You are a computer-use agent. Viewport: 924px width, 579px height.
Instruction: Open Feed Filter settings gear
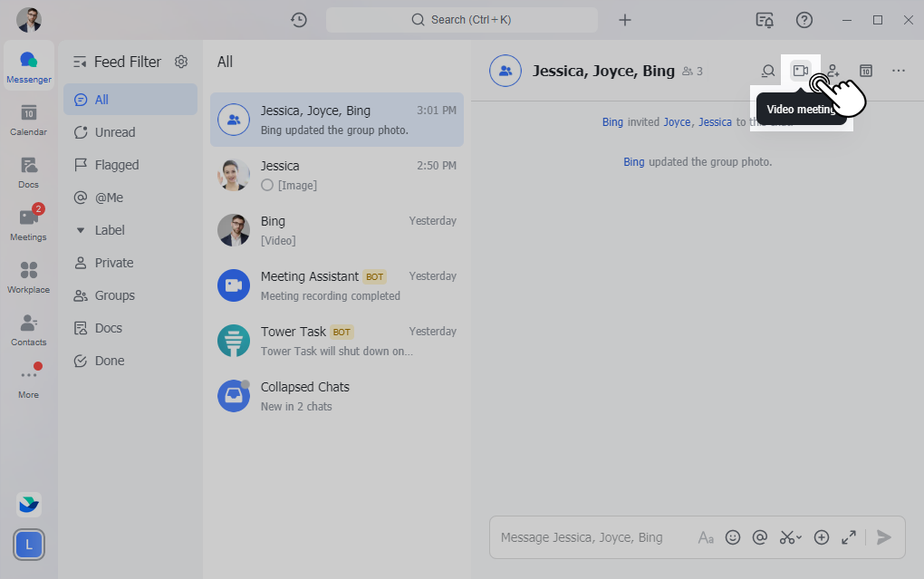[x=181, y=62]
